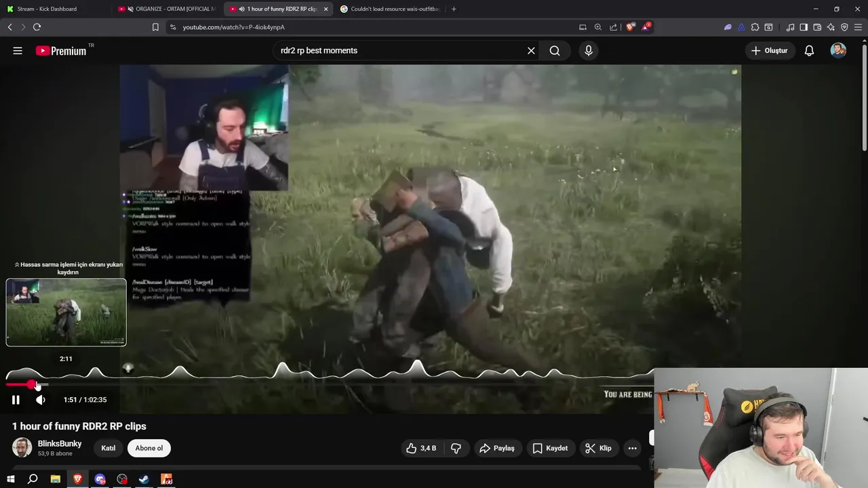Open the YouTube guide hamburger menu
This screenshot has width=868, height=488.
tap(18, 51)
